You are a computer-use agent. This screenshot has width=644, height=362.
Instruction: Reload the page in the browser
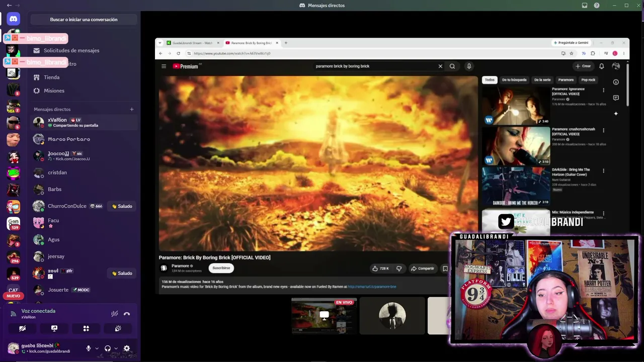(x=178, y=53)
